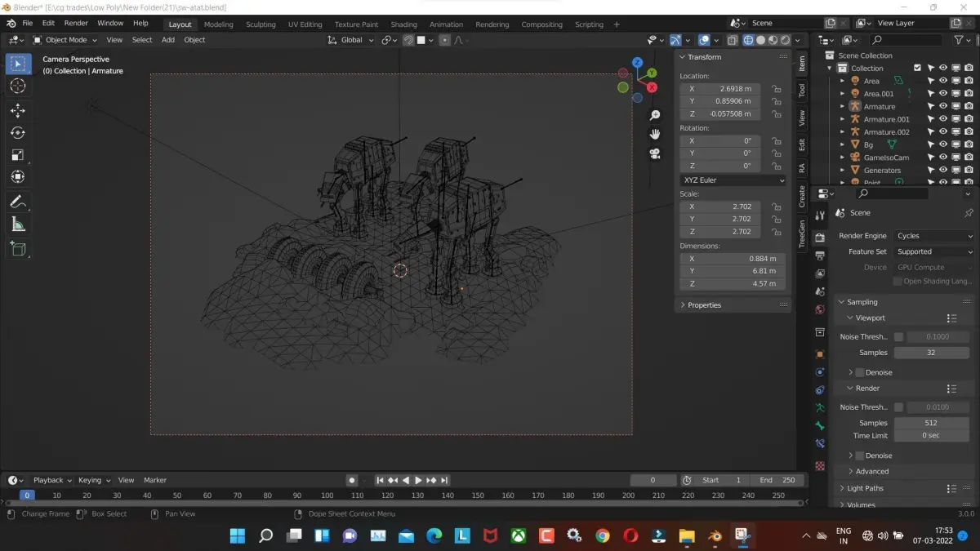Open Microsoft Edge from the taskbar

(x=434, y=535)
